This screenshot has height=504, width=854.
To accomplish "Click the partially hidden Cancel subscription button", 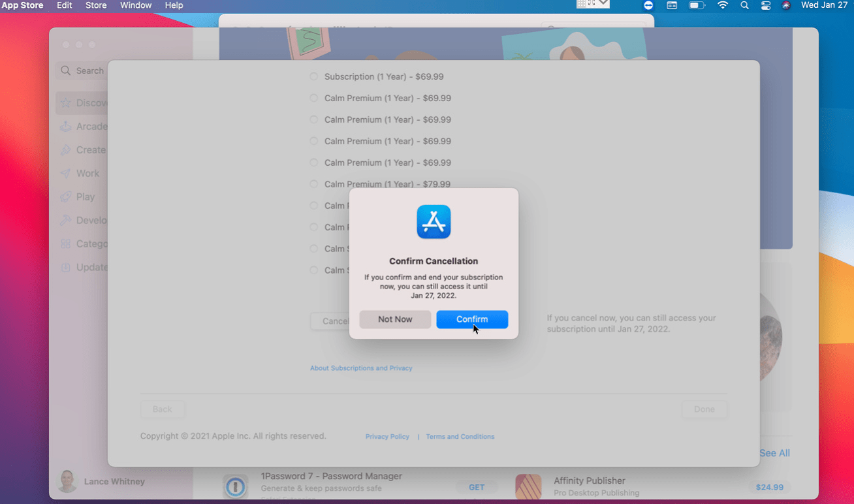I will pyautogui.click(x=330, y=321).
